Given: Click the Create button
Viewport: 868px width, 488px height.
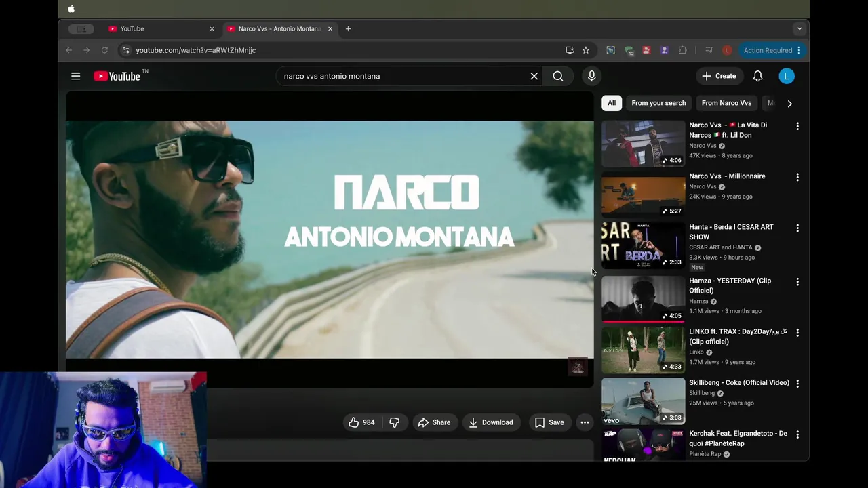Looking at the screenshot, I should click(x=719, y=76).
